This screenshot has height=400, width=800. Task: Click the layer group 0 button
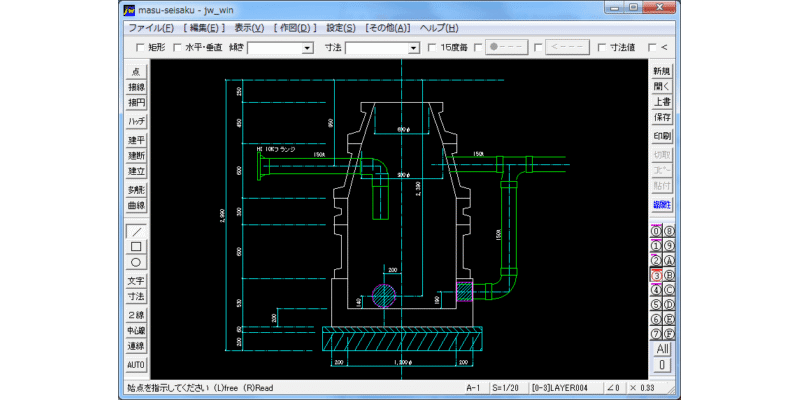click(662, 365)
